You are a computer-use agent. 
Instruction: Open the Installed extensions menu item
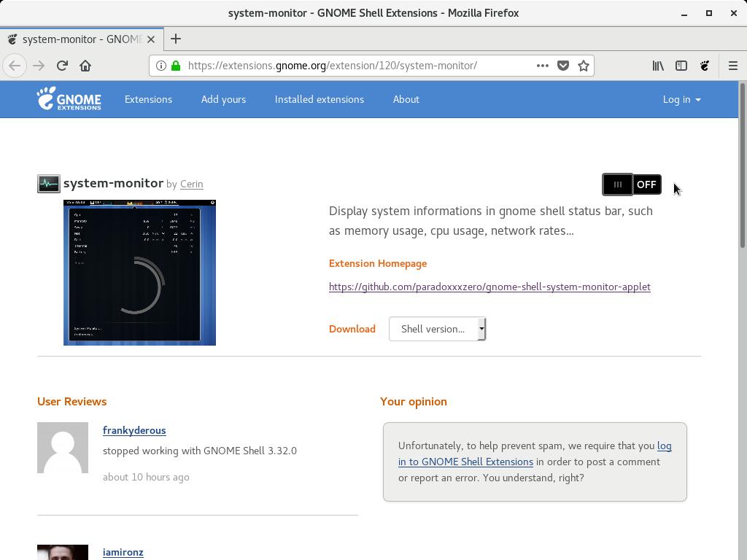[x=319, y=99]
